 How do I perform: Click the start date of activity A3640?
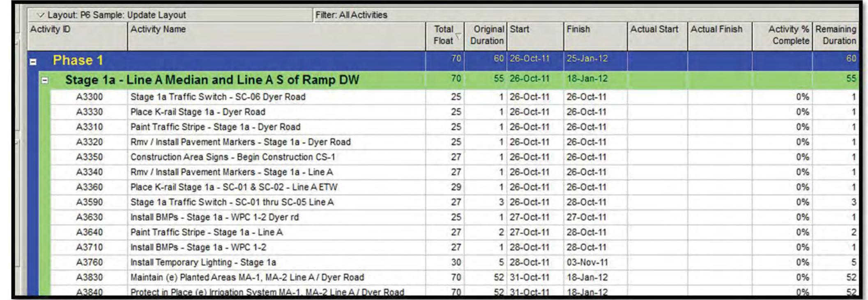click(x=529, y=233)
